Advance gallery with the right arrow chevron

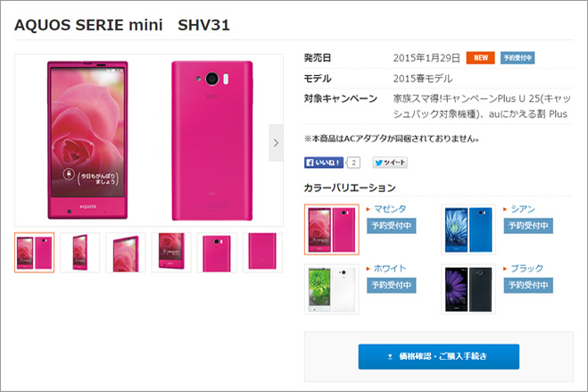[276, 143]
